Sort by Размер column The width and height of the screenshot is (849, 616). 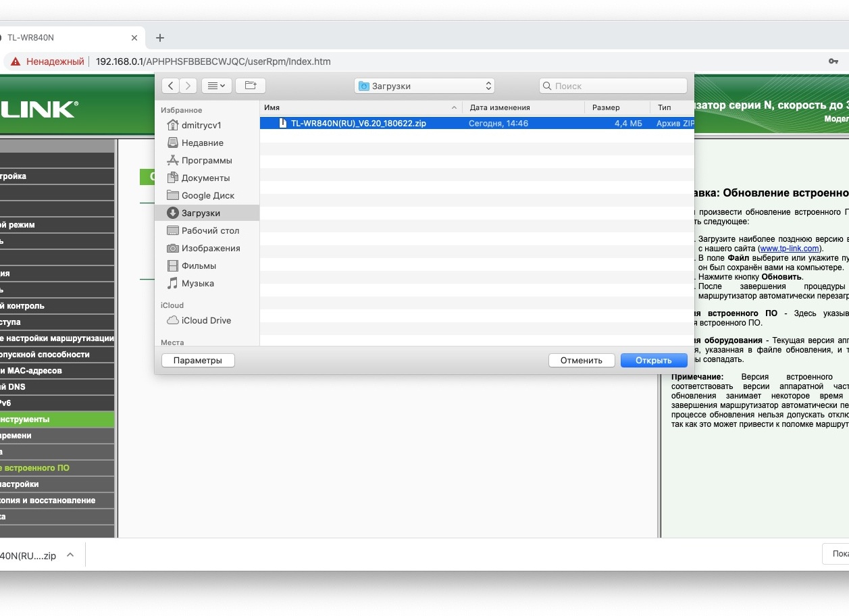(x=617, y=107)
